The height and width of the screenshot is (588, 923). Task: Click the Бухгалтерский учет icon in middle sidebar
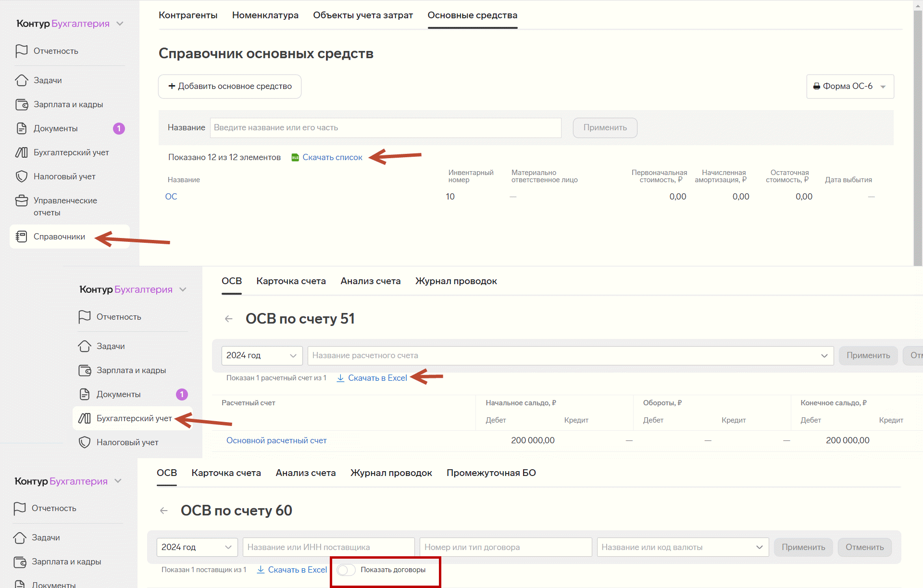coord(85,418)
